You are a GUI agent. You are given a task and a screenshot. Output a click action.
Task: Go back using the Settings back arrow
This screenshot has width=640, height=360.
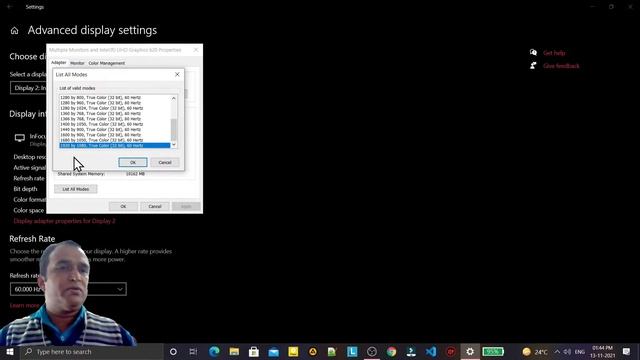point(9,7)
